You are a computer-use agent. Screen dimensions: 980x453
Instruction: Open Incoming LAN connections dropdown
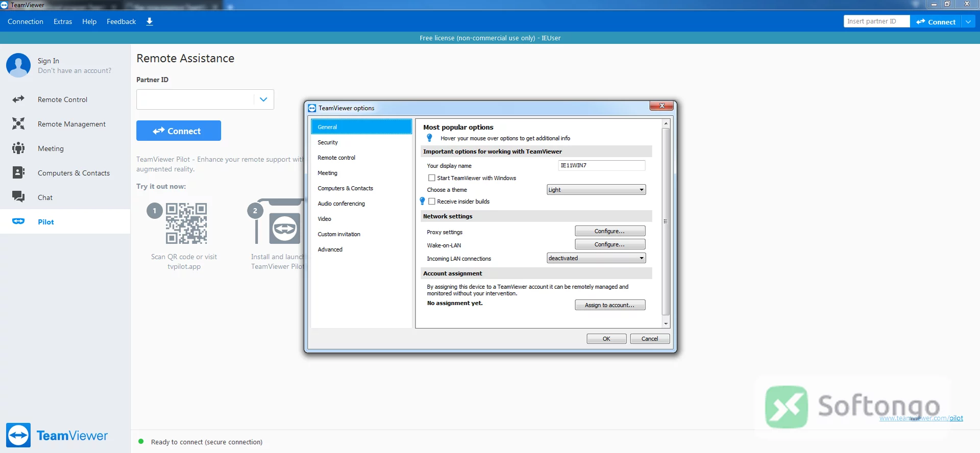[596, 258]
